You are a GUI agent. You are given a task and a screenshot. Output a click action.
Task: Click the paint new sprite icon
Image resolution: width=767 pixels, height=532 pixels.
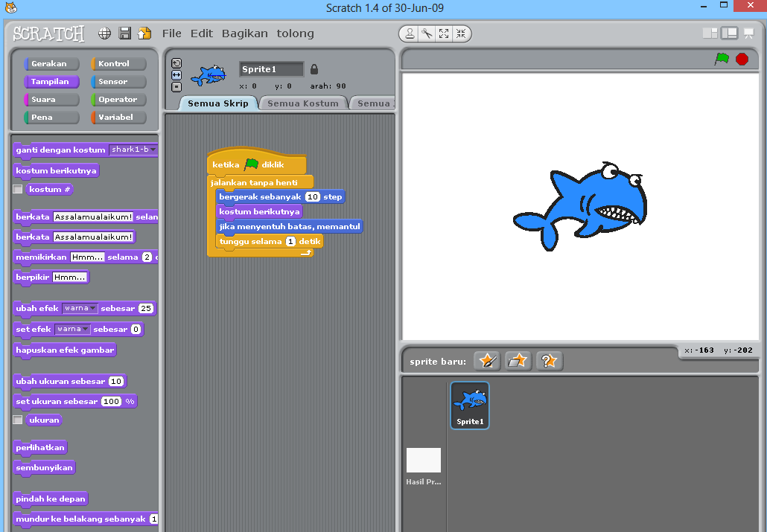click(x=487, y=361)
